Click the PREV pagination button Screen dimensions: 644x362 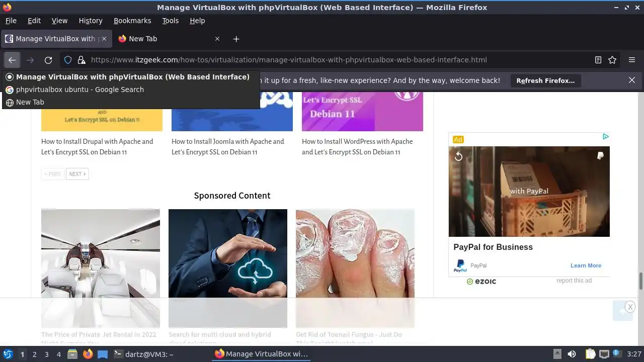pos(52,174)
